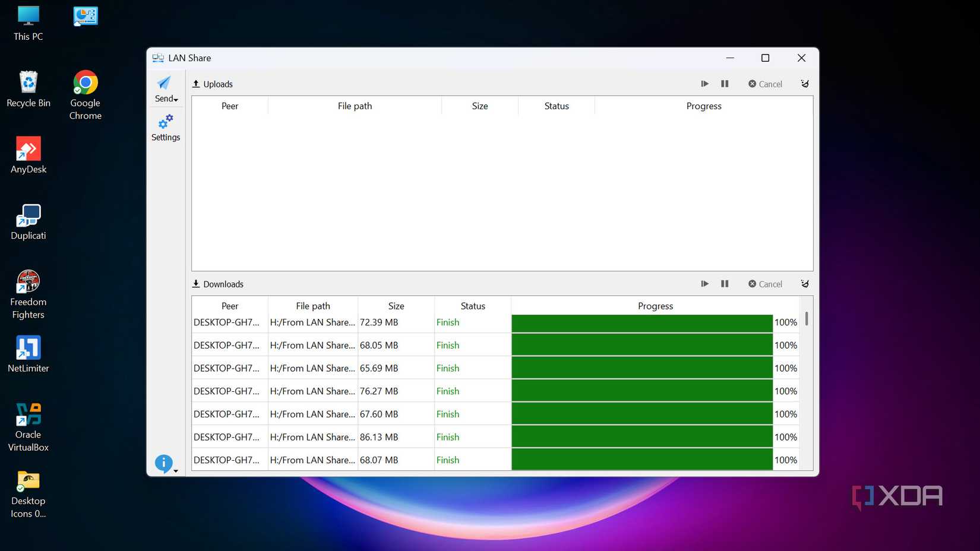
Task: Click the info icon at the sidebar bottom
Action: click(164, 463)
